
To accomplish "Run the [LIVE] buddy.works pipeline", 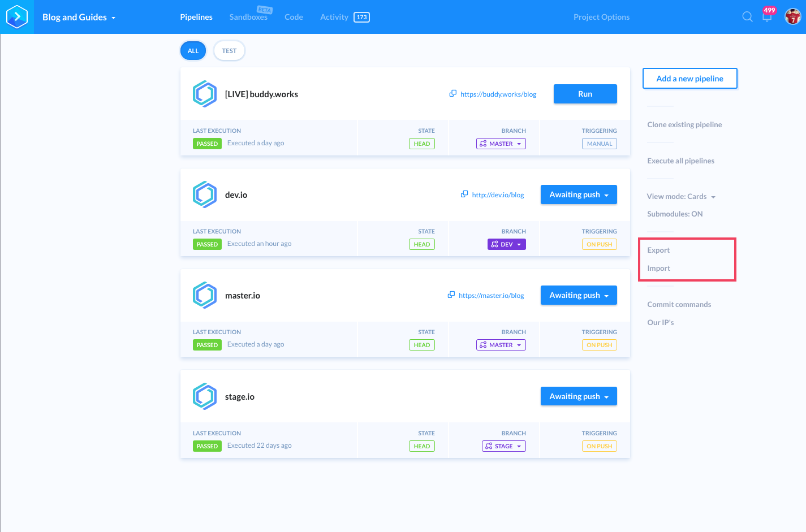I will pyautogui.click(x=585, y=94).
